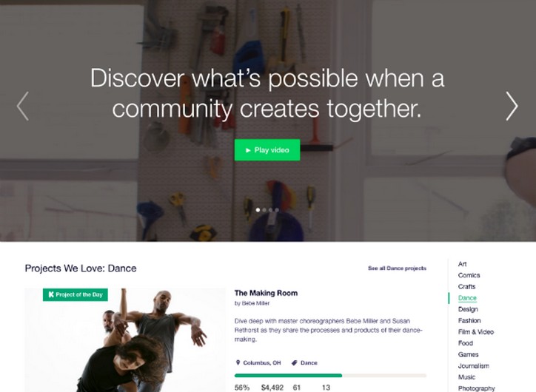Select the second carousel dot indicator
Screen dimensions: 536x392
coord(264,210)
